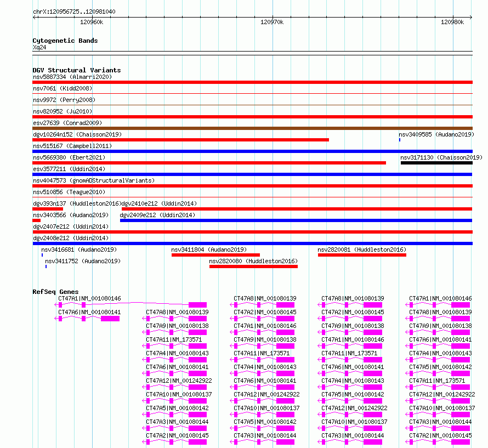Image resolution: width=488 pixels, height=448 pixels.
Task: Open the RefSeq Genes track title
Action: point(55,292)
